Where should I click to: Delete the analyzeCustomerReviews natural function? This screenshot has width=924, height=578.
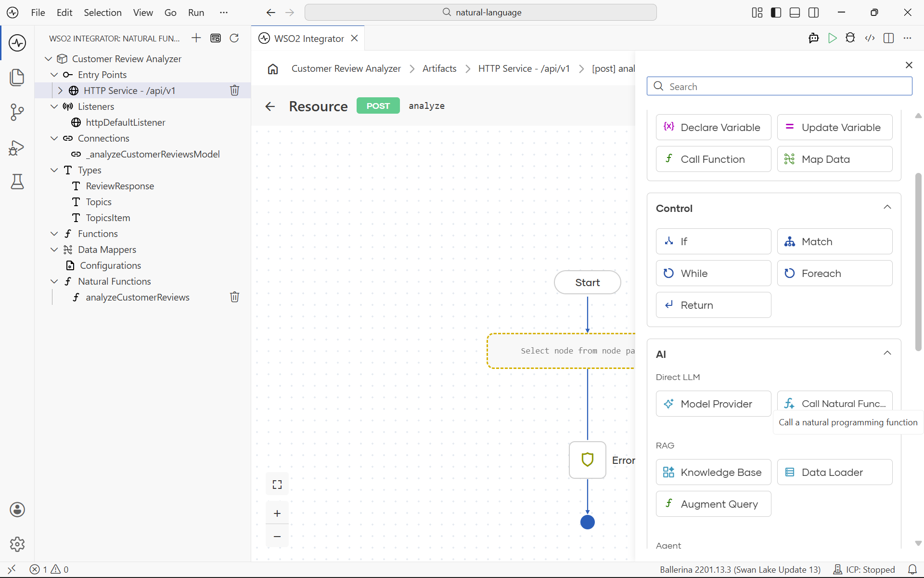coord(234,297)
